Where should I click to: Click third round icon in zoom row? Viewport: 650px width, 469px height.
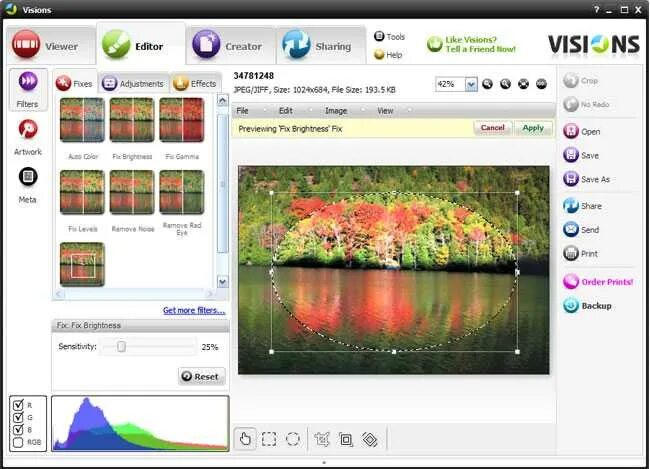click(524, 84)
